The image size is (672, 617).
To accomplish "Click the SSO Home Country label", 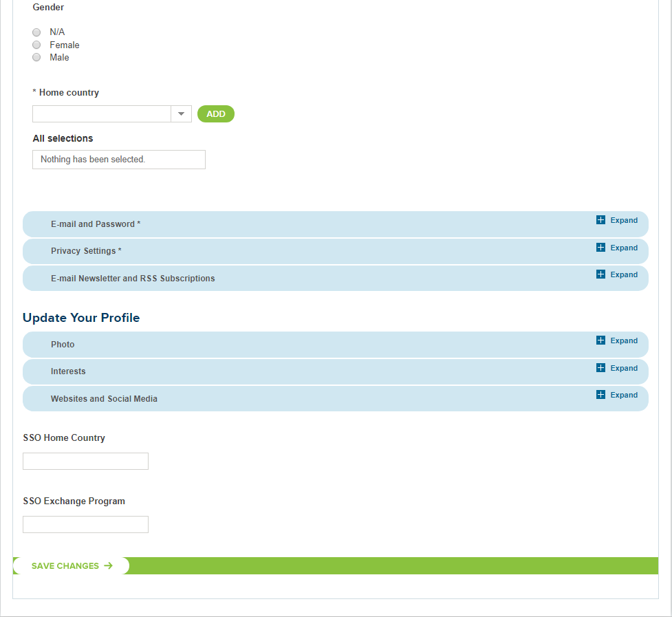I will tap(64, 438).
